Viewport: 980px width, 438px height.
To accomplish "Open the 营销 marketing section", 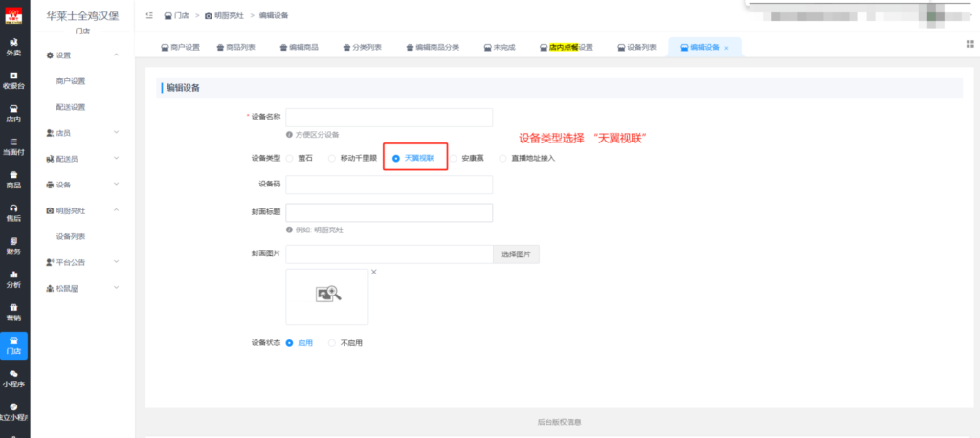I will point(13,313).
